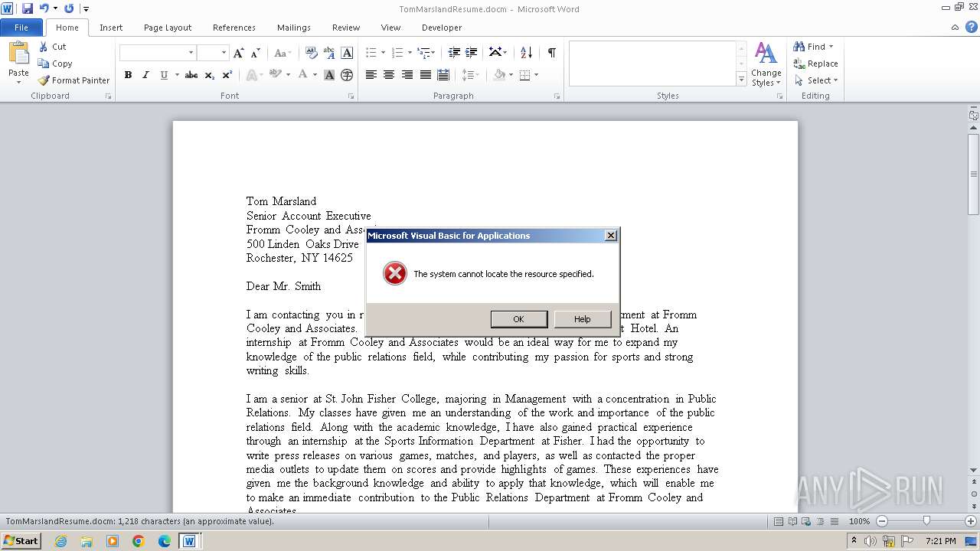The width and height of the screenshot is (980, 551).
Task: Click the Distributed alignment icon
Action: click(443, 75)
